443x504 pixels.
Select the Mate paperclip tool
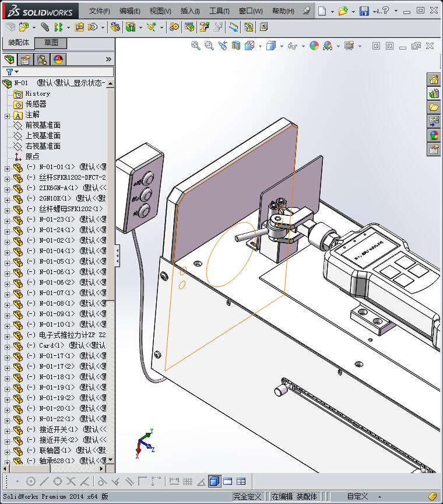[45, 27]
